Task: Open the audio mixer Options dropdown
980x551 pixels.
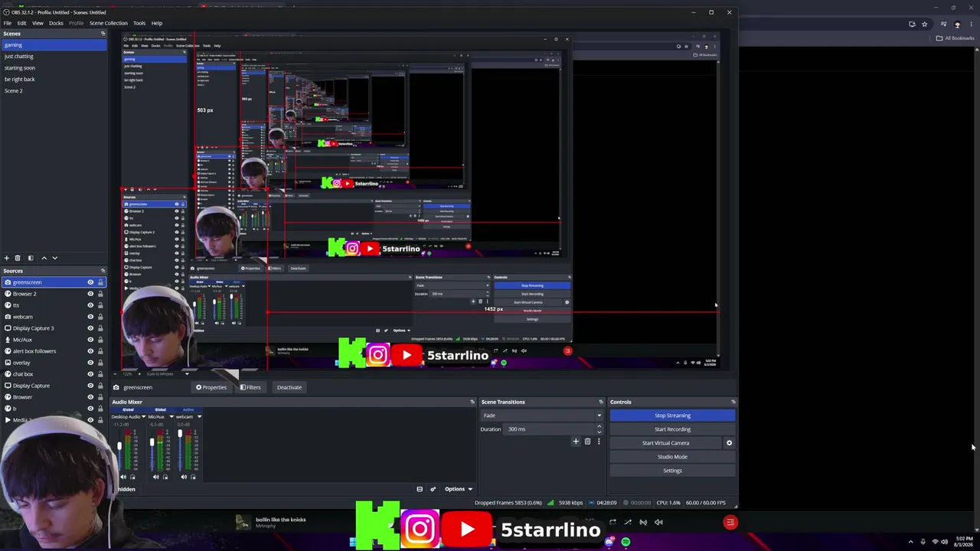Action: (459, 489)
